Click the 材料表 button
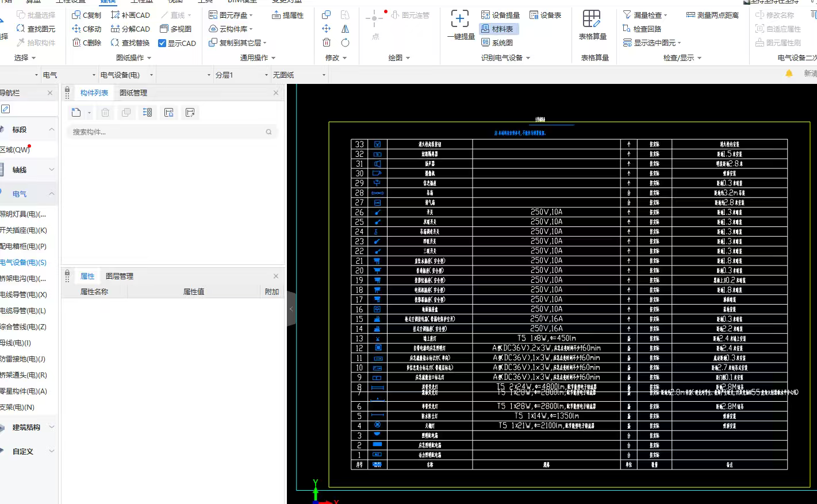Screen dimensions: 817x504 pos(497,29)
